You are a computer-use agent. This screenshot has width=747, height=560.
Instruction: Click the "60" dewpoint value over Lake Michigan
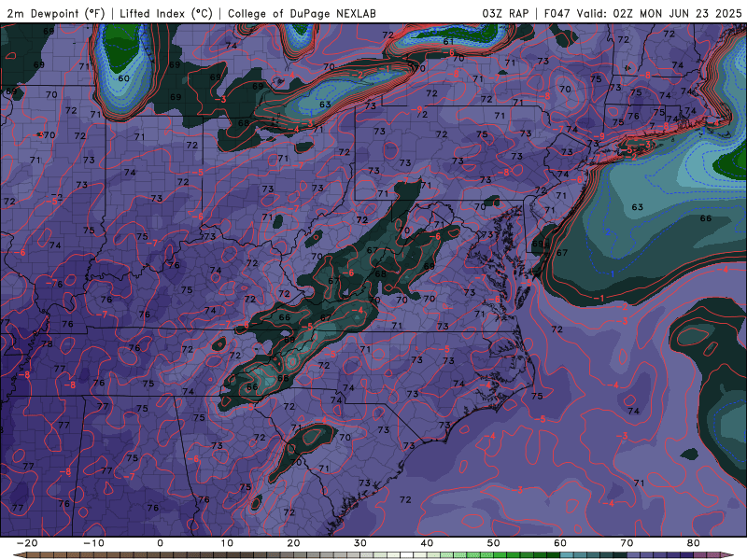[x=123, y=78]
